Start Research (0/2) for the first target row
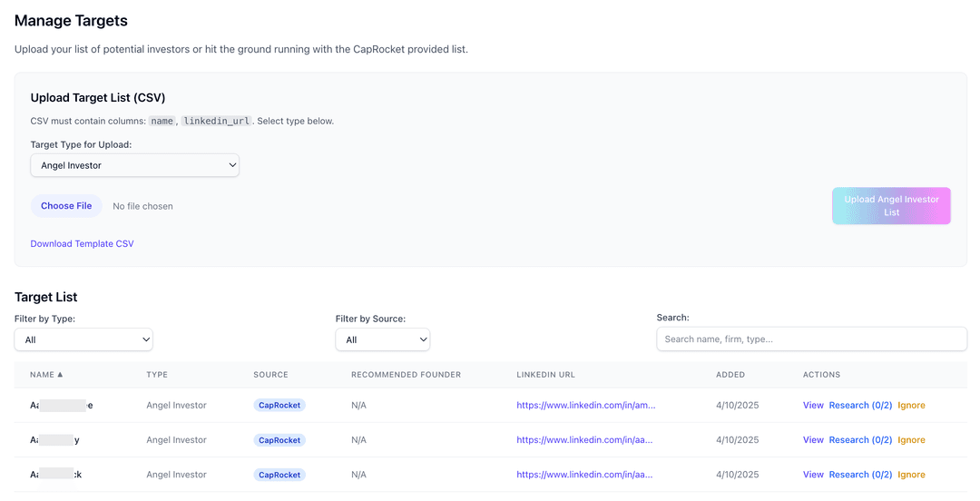Viewport: 980px width, 501px height. pos(860,406)
